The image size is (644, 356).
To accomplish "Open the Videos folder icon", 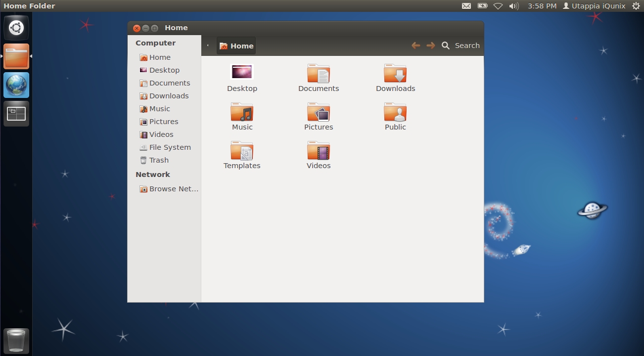I will (318, 151).
